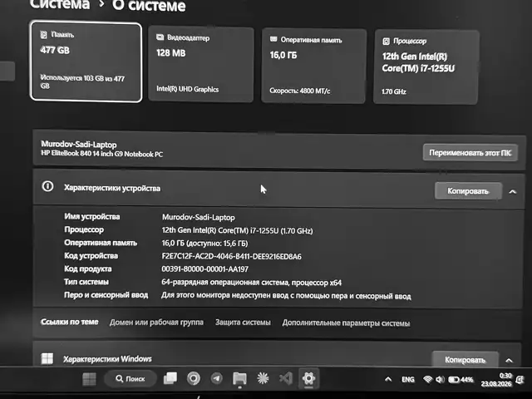Click the CPU icon on Процессор card
This screenshot has width=532, height=399.
tap(386, 41)
